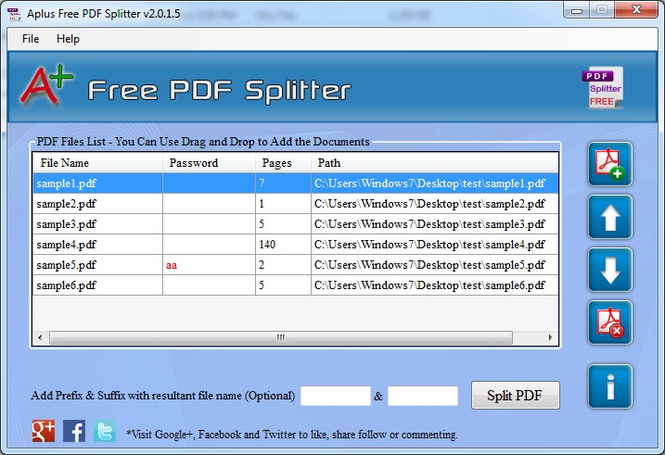Viewport: 665px width, 455px height.
Task: Open the Help menu
Action: tap(68, 39)
